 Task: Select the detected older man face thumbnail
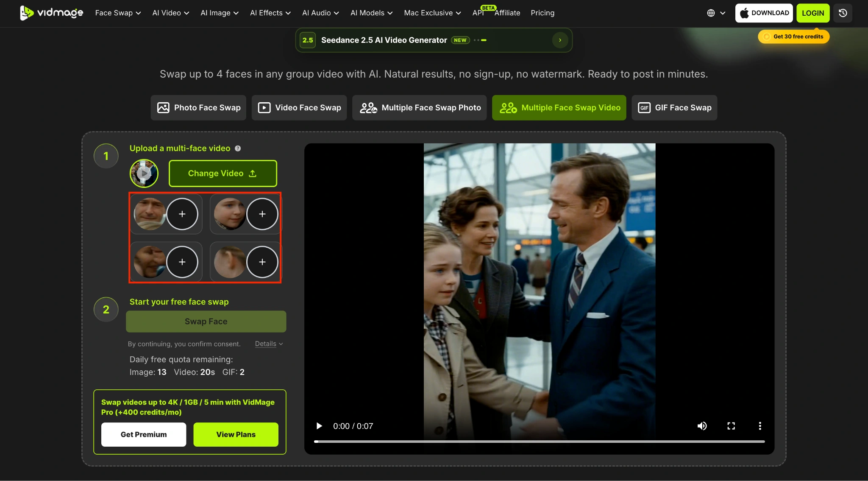click(149, 214)
